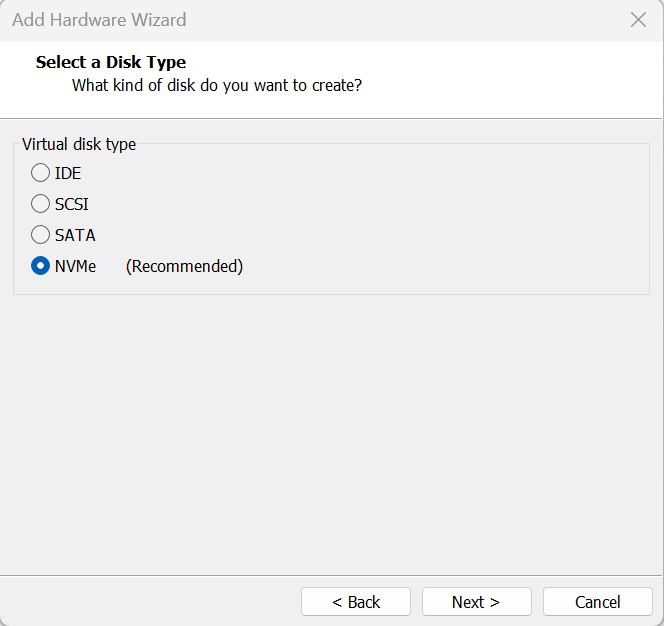Click the 'What kind of disk' prompt text

[217, 86]
